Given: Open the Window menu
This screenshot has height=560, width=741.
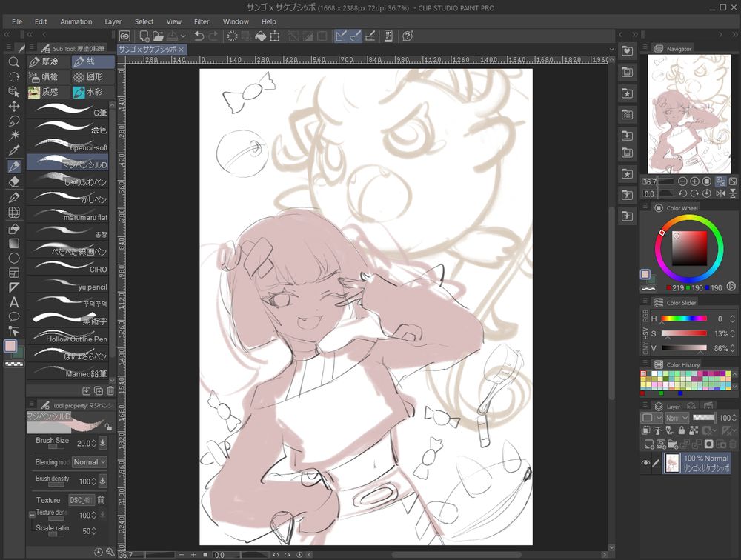Looking at the screenshot, I should coord(236,21).
